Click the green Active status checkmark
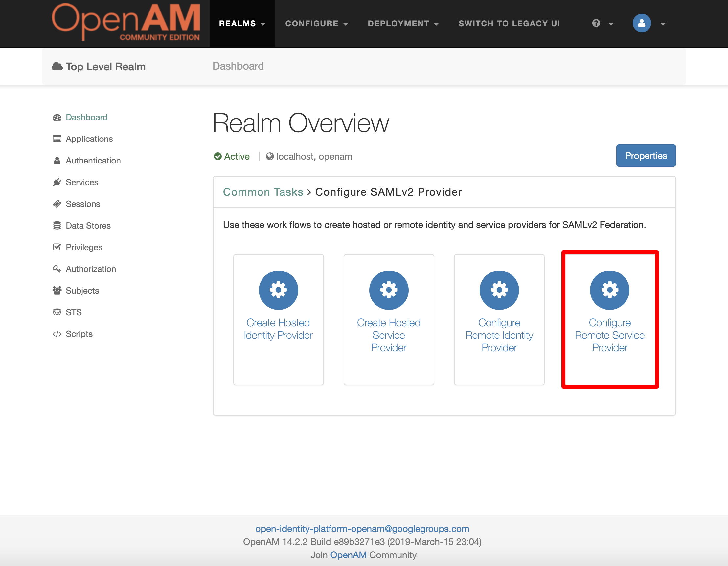Viewport: 728px width, 566px height. 218,156
